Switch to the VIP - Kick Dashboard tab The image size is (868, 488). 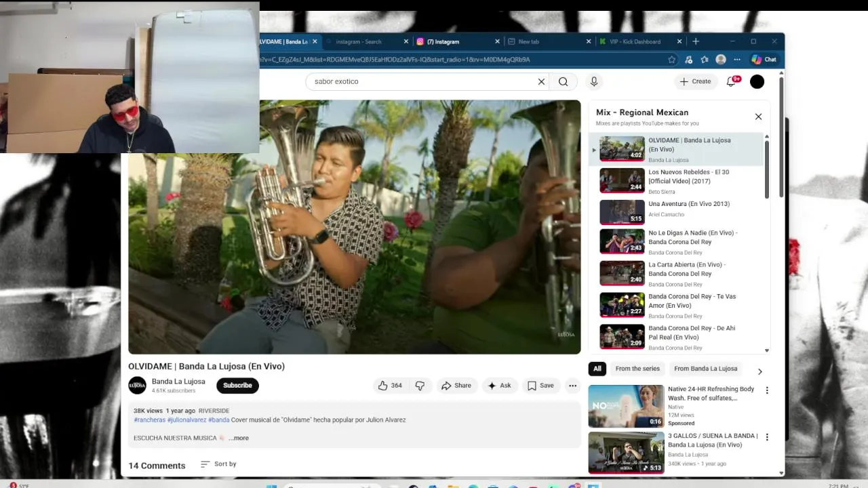coord(639,41)
